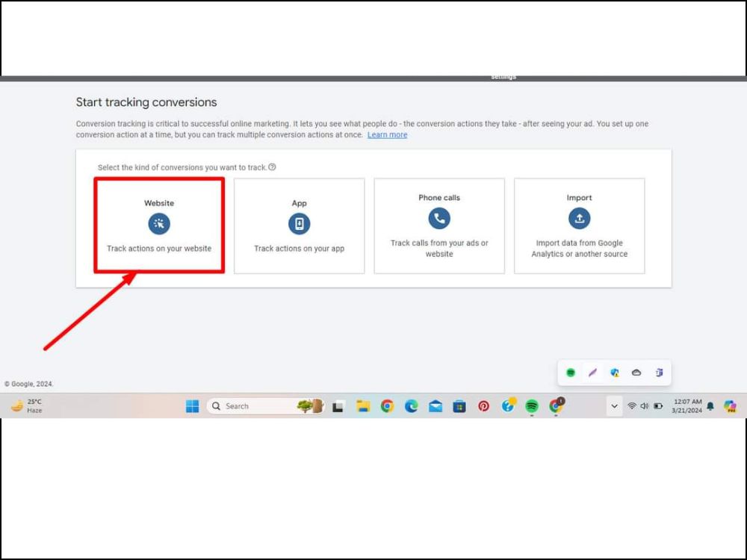Open Chrome with notification badge in taskbar

tap(556, 405)
